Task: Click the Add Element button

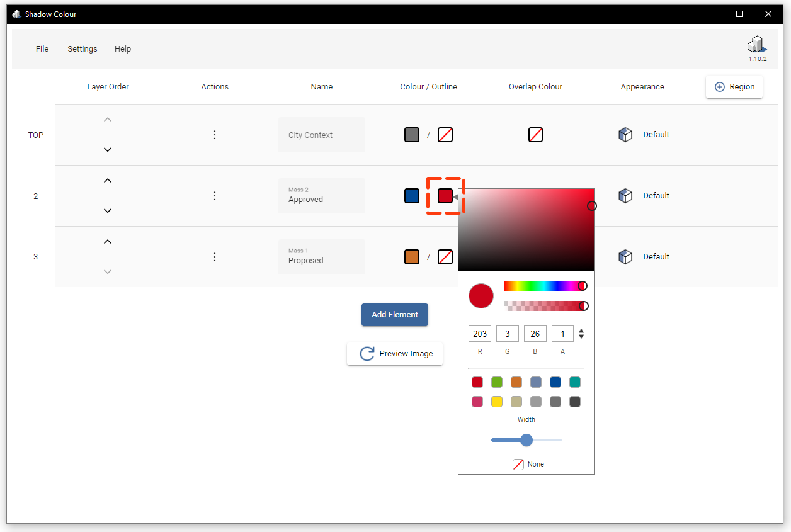Action: click(394, 314)
